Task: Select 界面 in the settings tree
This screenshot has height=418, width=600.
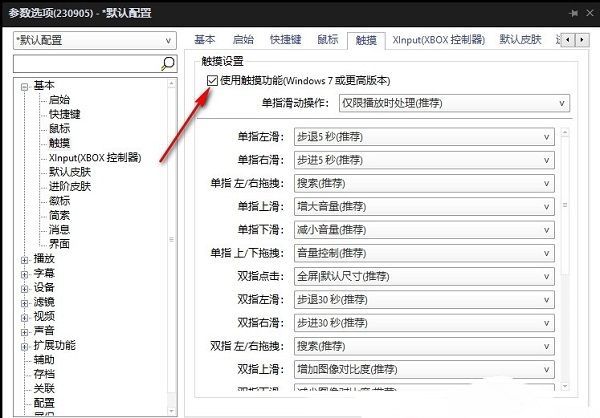Action: [59, 244]
